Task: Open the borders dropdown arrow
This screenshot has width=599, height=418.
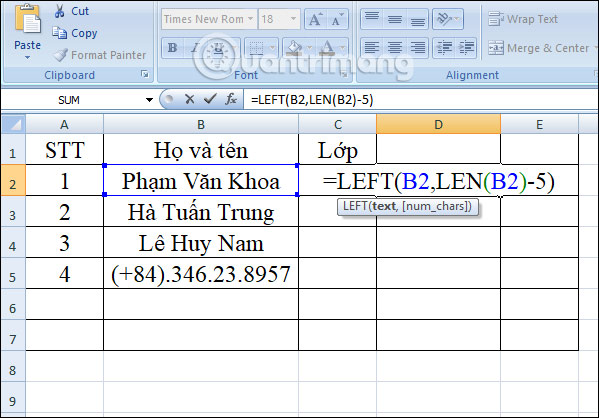Action: [272, 48]
